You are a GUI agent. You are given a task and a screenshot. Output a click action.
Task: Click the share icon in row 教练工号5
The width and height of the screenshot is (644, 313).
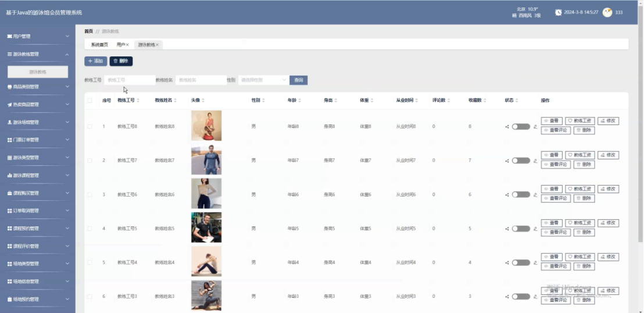coord(507,229)
